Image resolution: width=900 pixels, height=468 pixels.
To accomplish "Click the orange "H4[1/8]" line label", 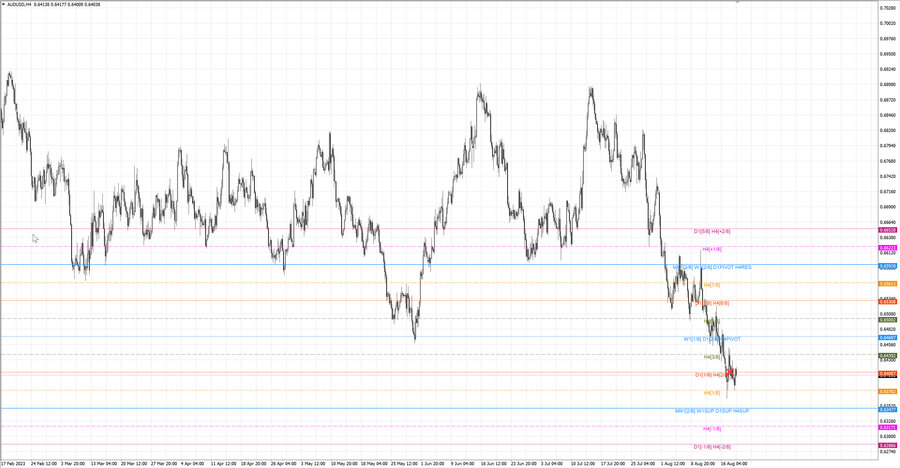I will point(712,393).
